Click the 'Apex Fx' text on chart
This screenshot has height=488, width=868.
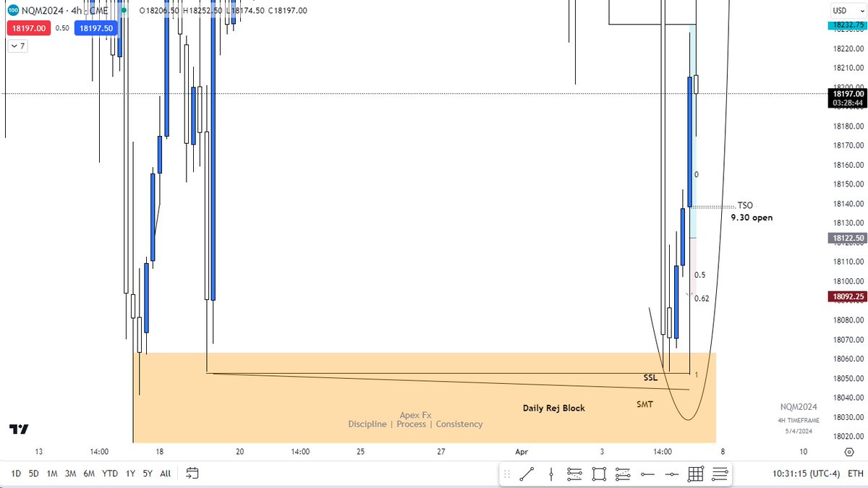tap(415, 416)
